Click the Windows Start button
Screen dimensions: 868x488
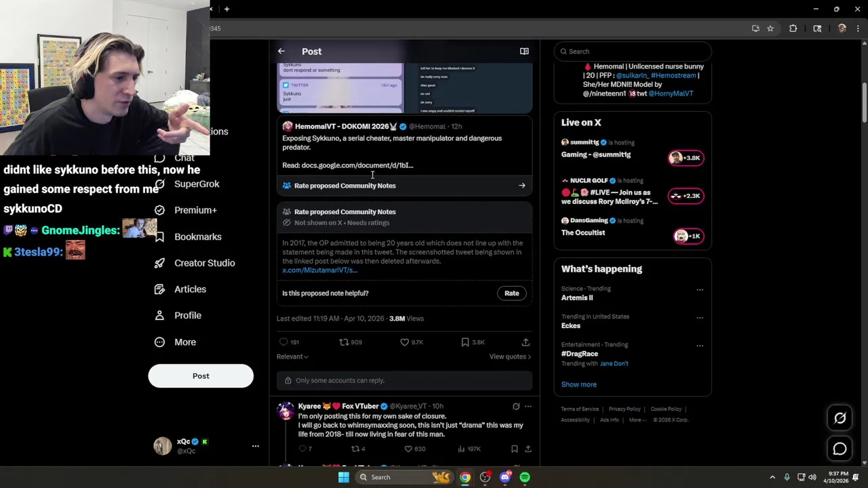(344, 477)
